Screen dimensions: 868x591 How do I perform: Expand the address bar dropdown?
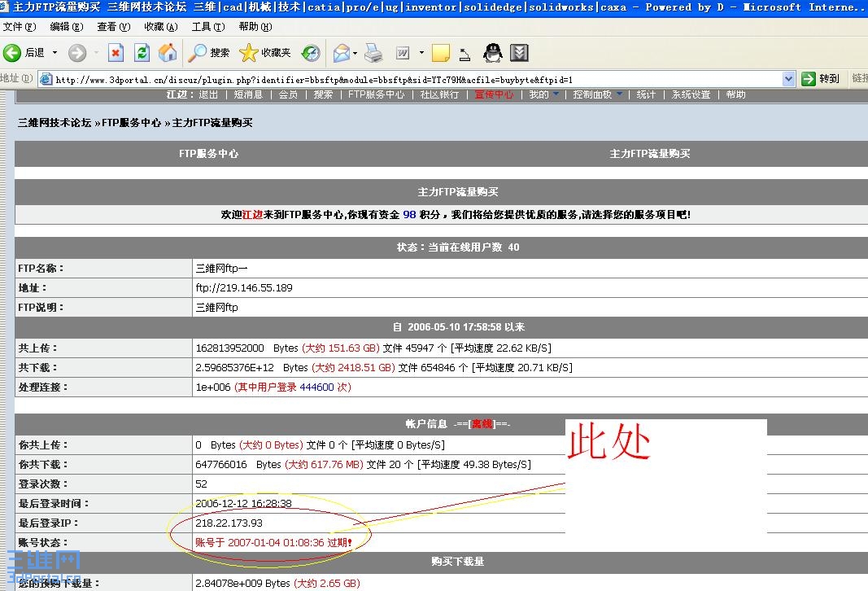pos(788,79)
